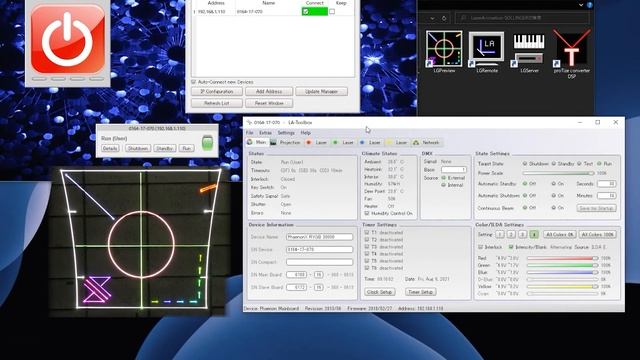Set Automatic Standby to On
This screenshot has height=360, width=640.
coord(553,184)
